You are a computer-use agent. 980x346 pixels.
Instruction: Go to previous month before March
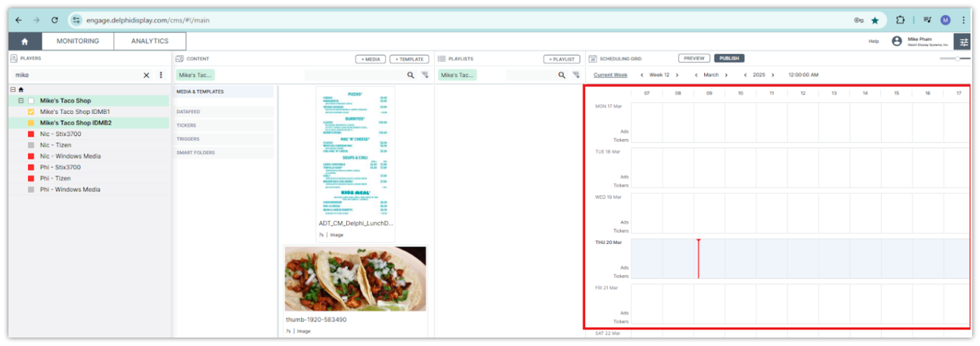pos(696,75)
